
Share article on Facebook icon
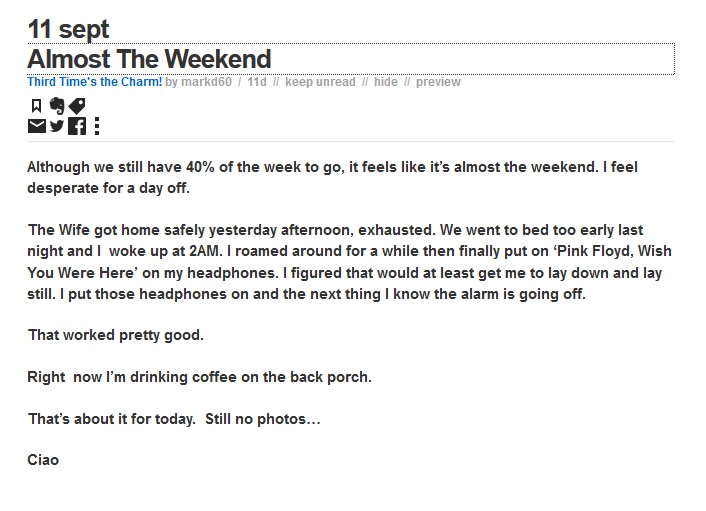point(77,126)
